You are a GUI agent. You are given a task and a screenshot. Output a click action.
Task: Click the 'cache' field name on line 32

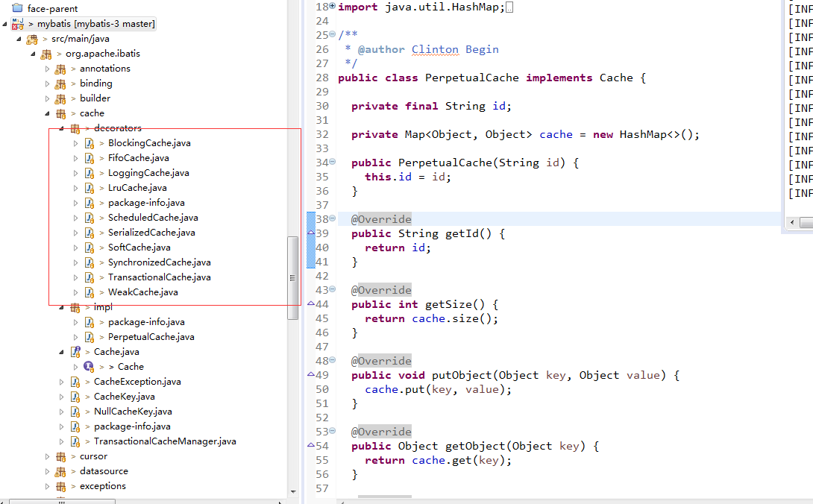tap(556, 135)
